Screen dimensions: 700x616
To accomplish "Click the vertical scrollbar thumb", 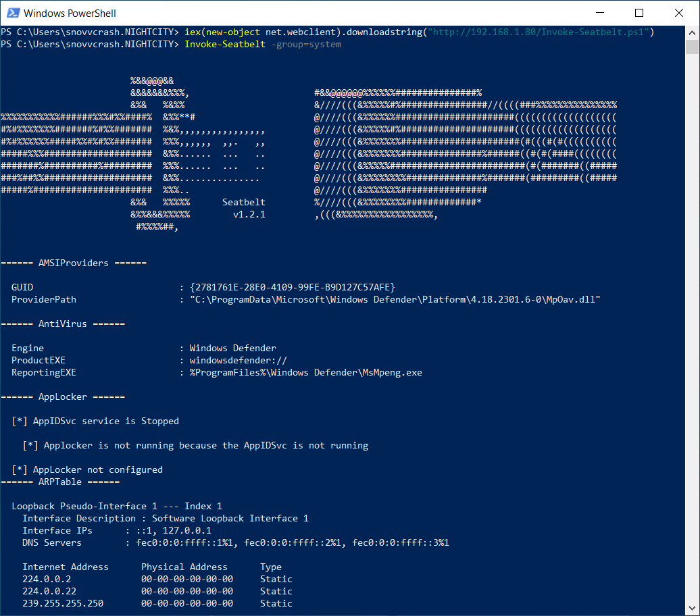I will (x=692, y=47).
